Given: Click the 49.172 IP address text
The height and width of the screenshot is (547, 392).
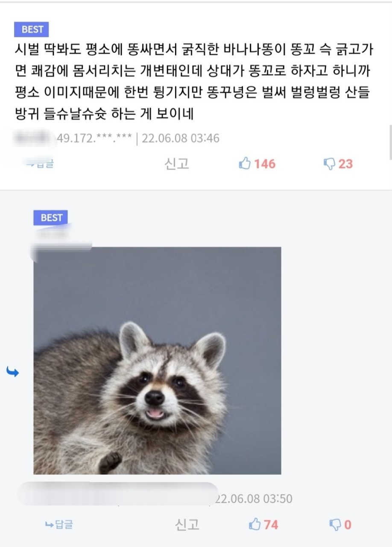Looking at the screenshot, I should click(94, 138).
